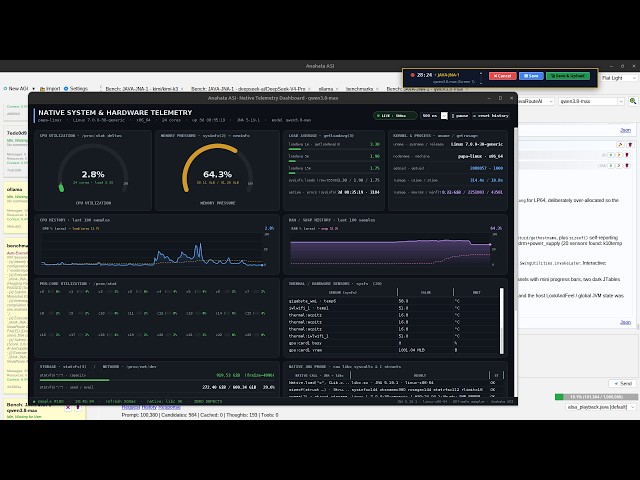This screenshot has width=640, height=480.
Task: Click the UNIT column header in sensors table
Action: (476, 293)
